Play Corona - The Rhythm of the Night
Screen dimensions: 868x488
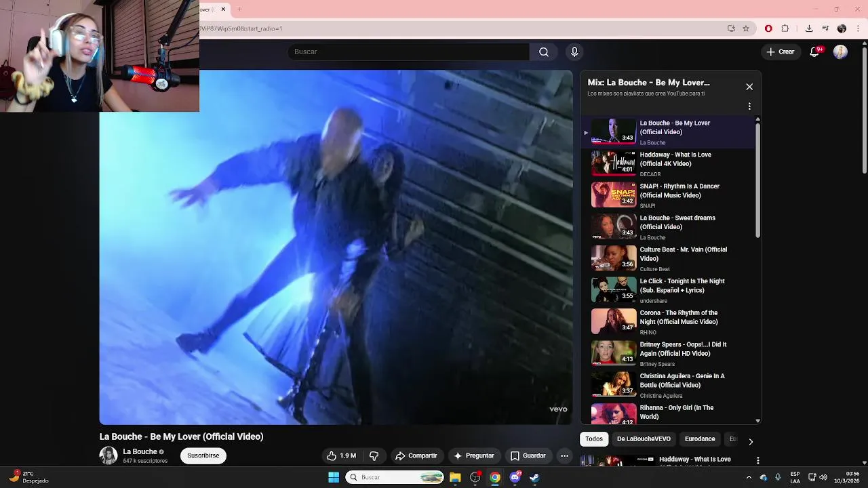tap(668, 322)
